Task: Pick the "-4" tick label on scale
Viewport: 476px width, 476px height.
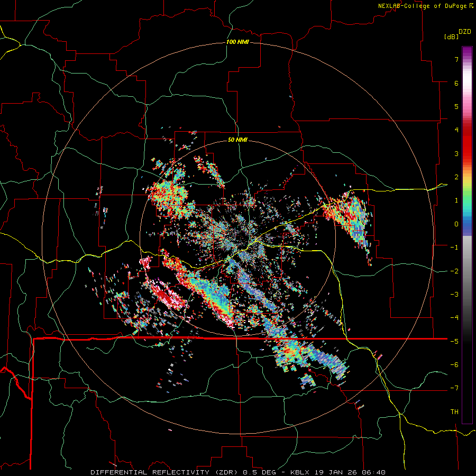Action: 454,318
